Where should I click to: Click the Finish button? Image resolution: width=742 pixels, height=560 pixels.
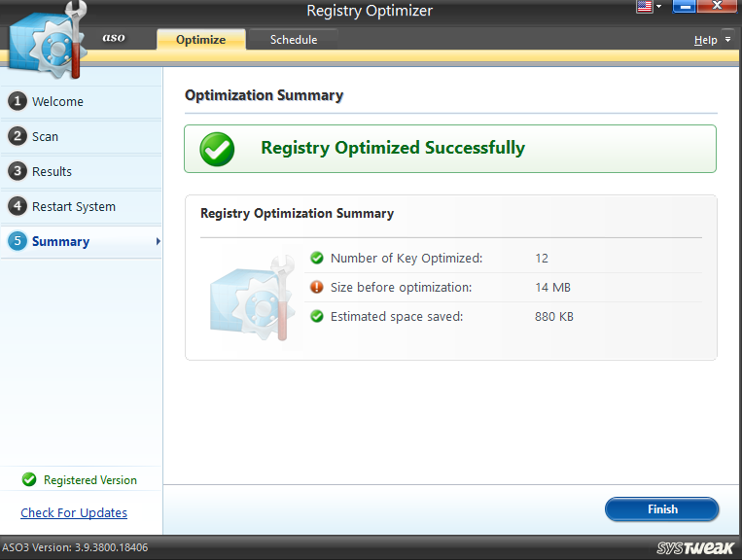click(662, 509)
